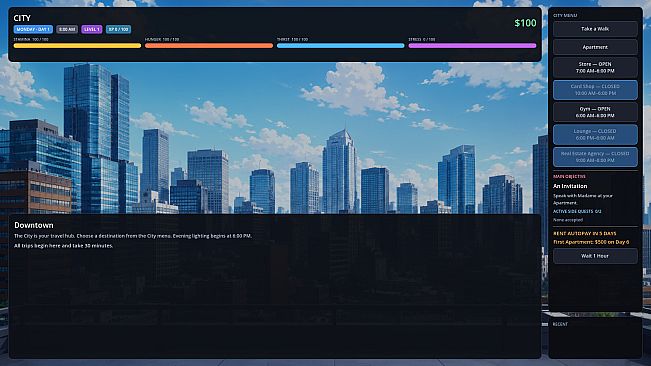Click the Downtown heading in description panel

point(34,225)
